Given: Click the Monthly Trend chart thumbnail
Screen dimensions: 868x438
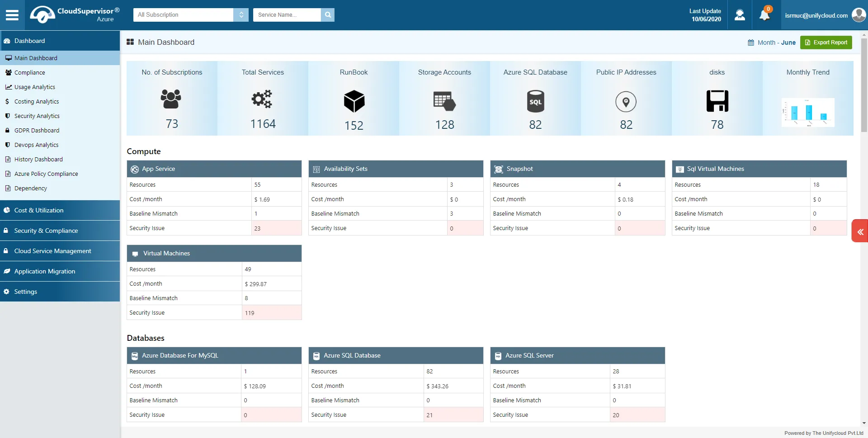Looking at the screenshot, I should coord(808,112).
